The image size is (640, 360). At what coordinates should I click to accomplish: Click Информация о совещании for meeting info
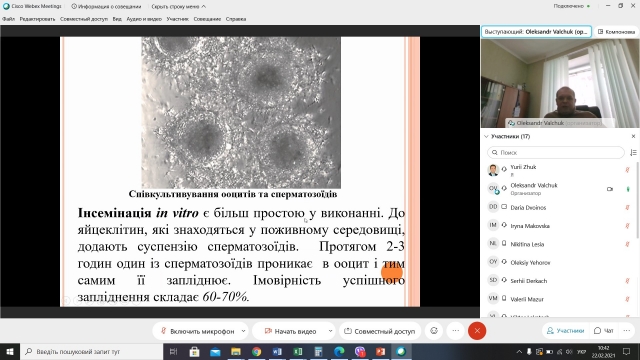tap(106, 7)
